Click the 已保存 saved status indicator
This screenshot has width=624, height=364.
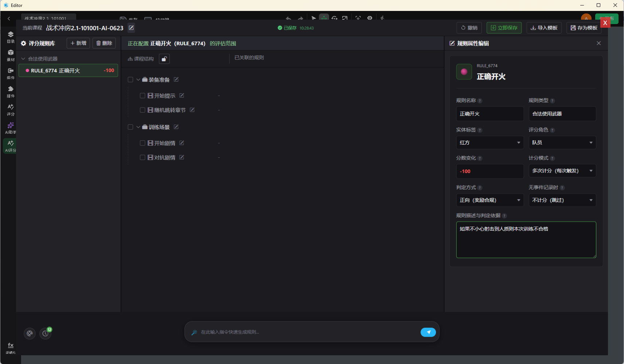click(287, 28)
